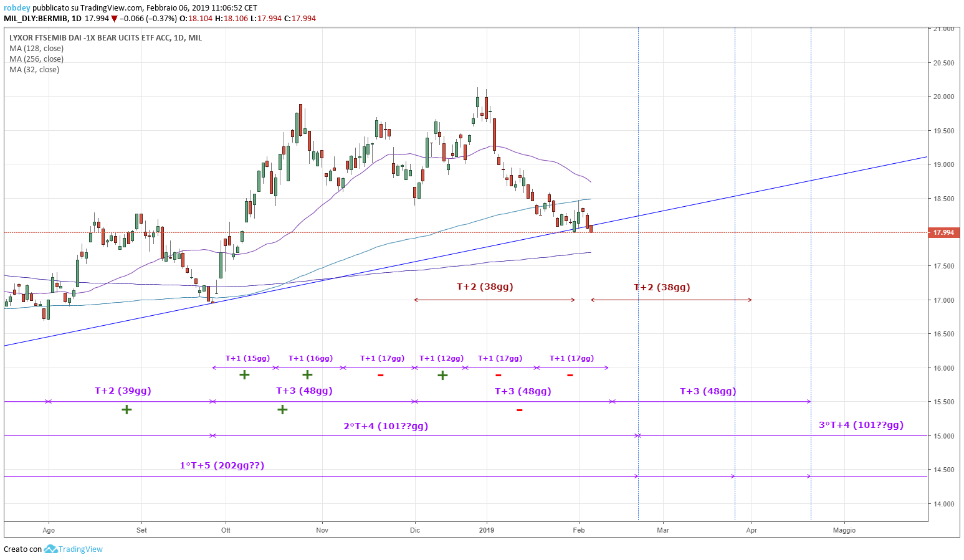
Task: Click the green plus under T+1 (12gg)
Action: 442,376
